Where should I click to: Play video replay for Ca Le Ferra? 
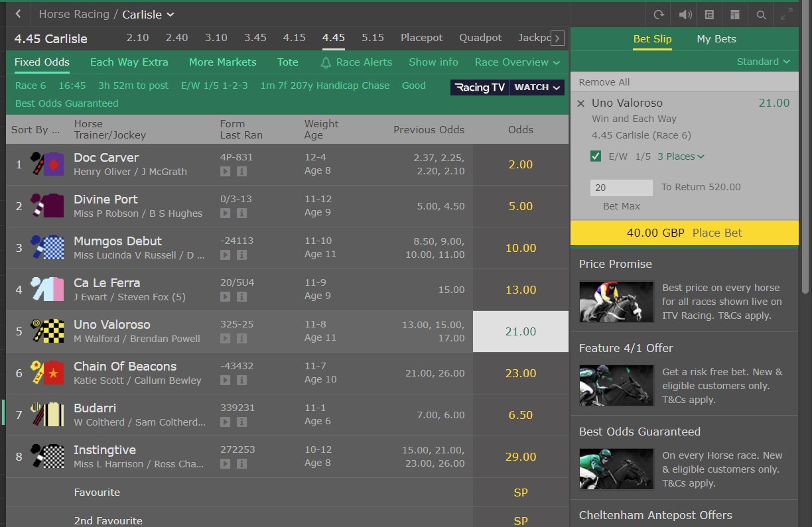[x=226, y=297]
